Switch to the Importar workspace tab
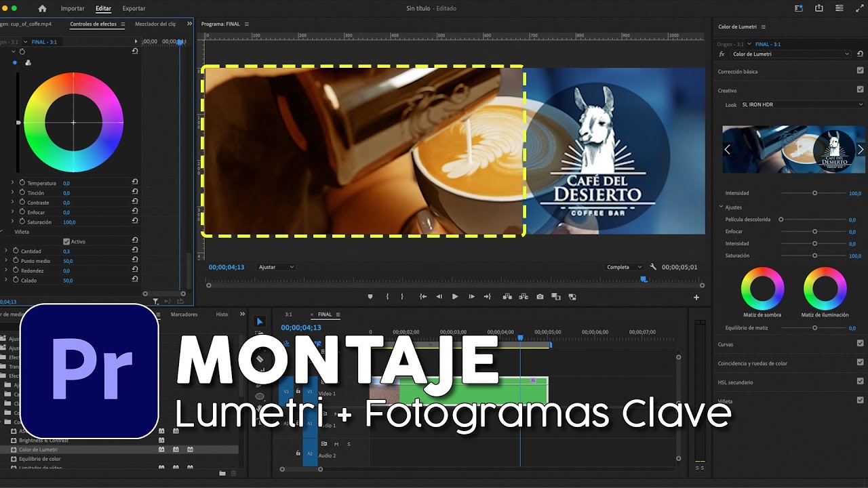868x488 pixels. 73,8
